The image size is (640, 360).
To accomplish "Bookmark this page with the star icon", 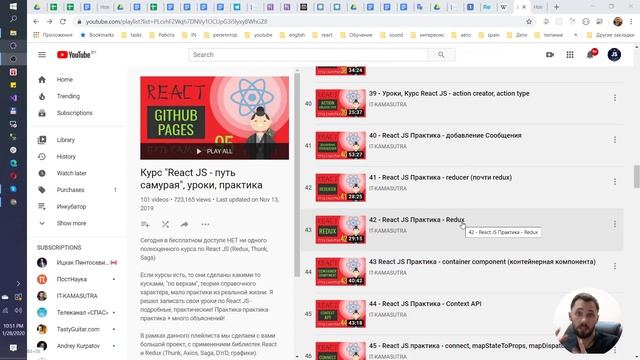I will 529,22.
